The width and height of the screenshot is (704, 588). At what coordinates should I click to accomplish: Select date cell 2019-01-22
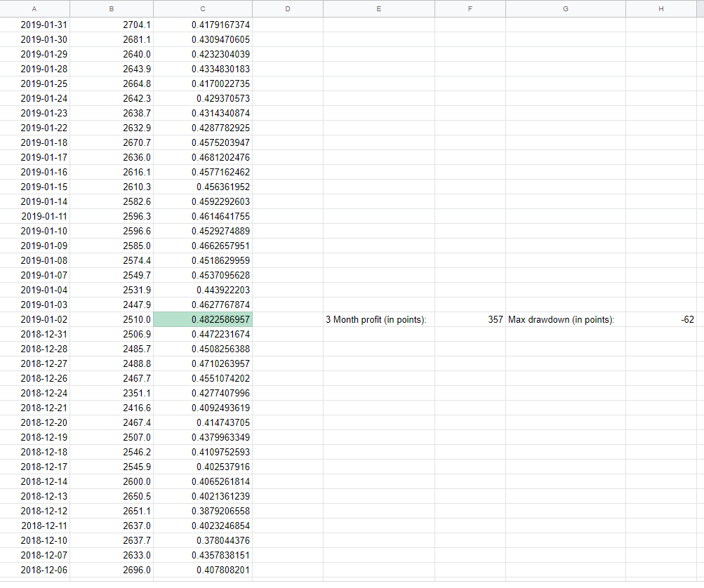tap(34, 128)
